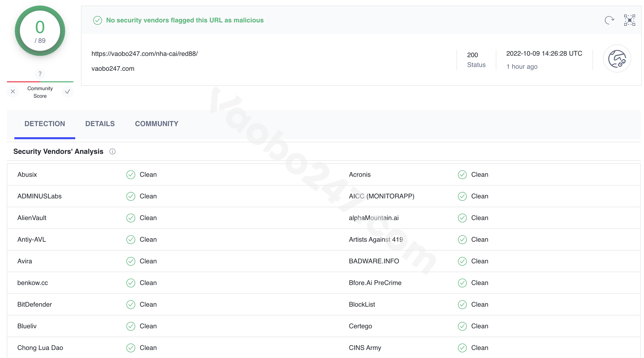Image resolution: width=644 pixels, height=358 pixels.
Task: Select the BADWARE.INFO vendor name
Action: 374,261
